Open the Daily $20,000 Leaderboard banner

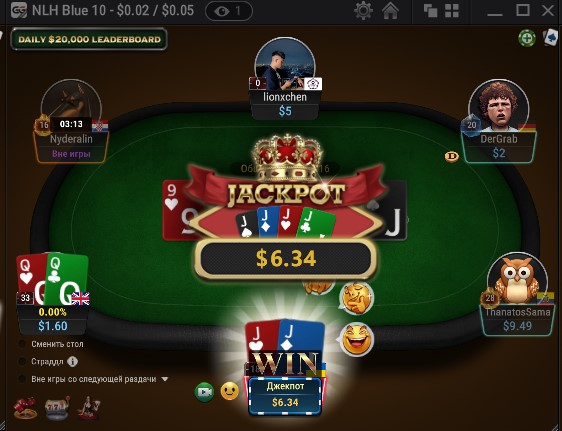click(89, 39)
